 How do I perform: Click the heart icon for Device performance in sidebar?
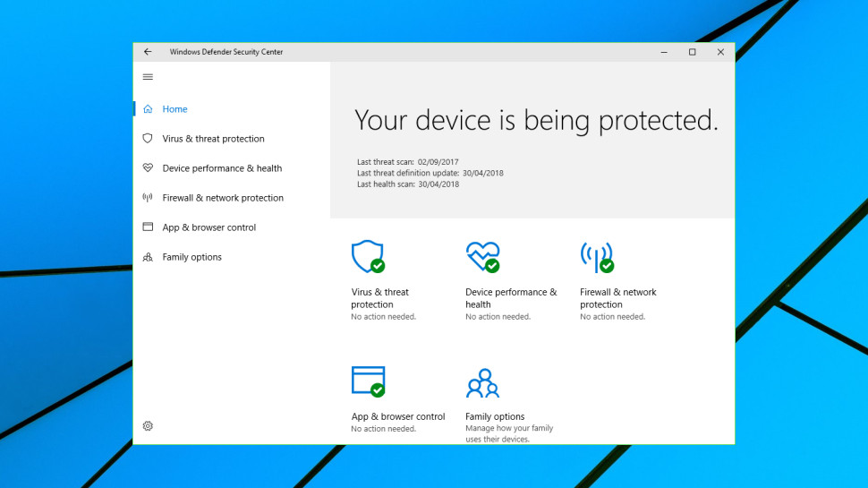tap(148, 167)
